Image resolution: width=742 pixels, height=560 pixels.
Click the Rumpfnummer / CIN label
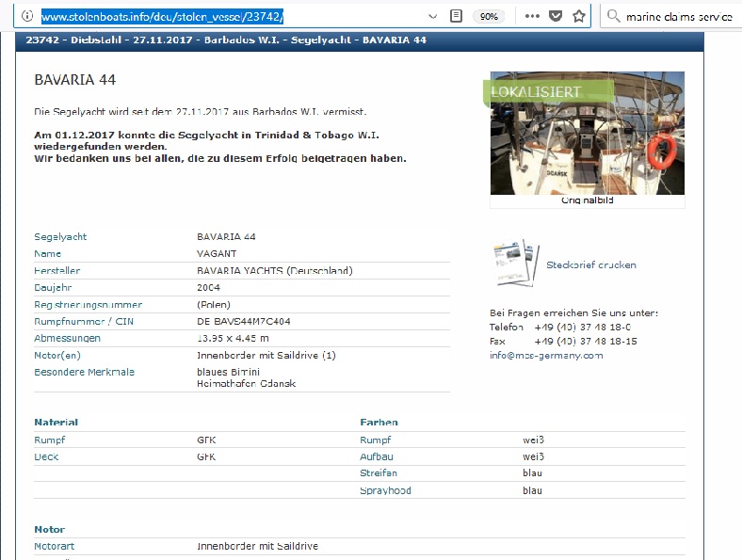pos(84,321)
